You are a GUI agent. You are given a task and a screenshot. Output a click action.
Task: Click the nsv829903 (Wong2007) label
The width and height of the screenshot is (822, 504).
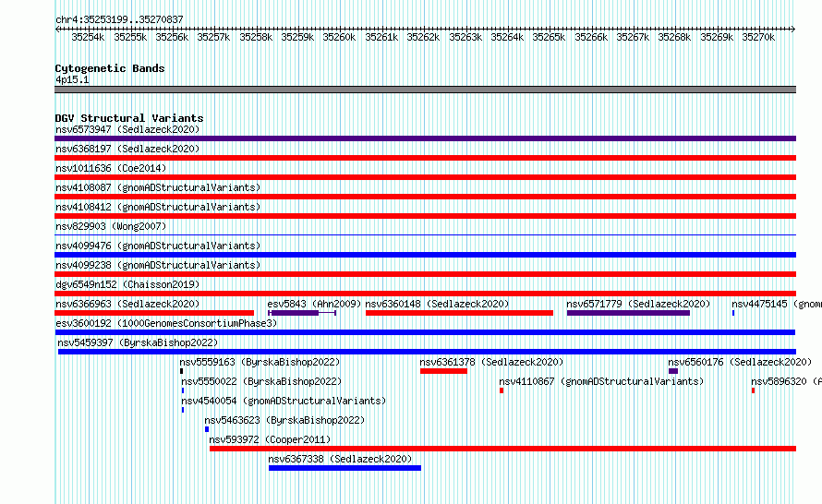coord(111,226)
